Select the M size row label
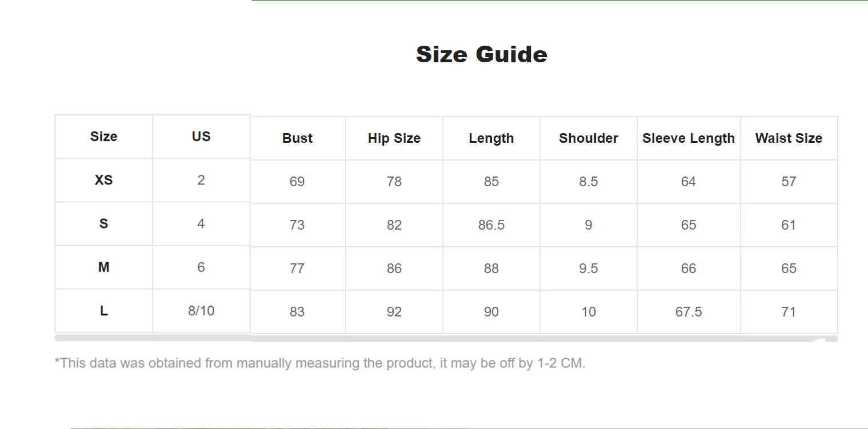This screenshot has height=429, width=868. point(103,267)
